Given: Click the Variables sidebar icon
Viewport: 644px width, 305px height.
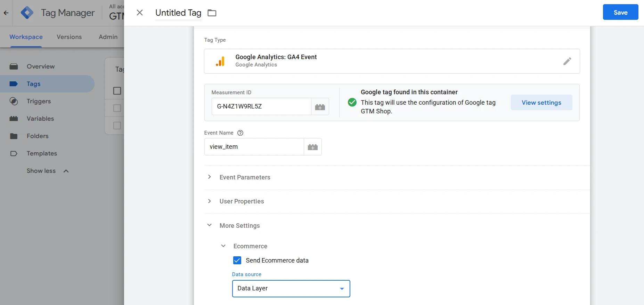Looking at the screenshot, I should (x=14, y=119).
